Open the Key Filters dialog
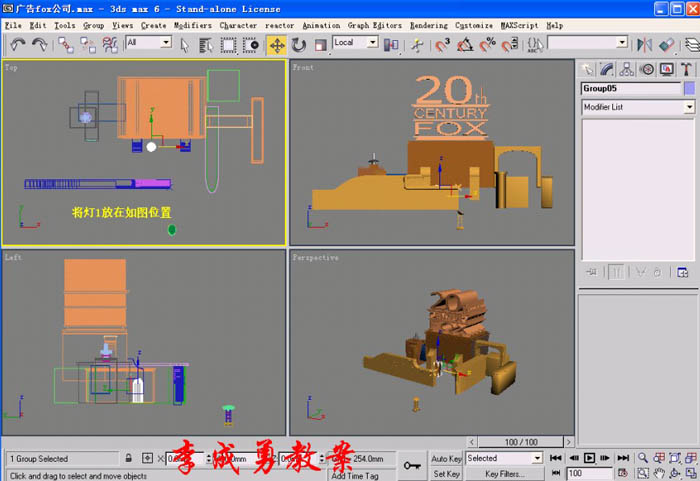 (x=505, y=474)
